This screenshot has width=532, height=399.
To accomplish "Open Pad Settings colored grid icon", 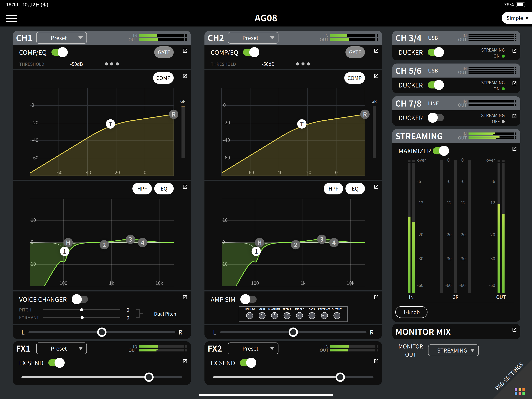I will pyautogui.click(x=520, y=392).
